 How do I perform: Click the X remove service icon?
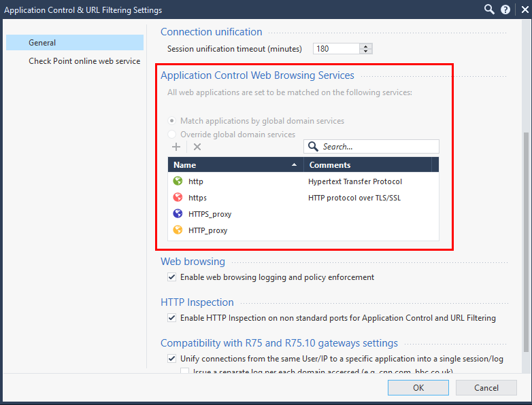click(x=197, y=147)
